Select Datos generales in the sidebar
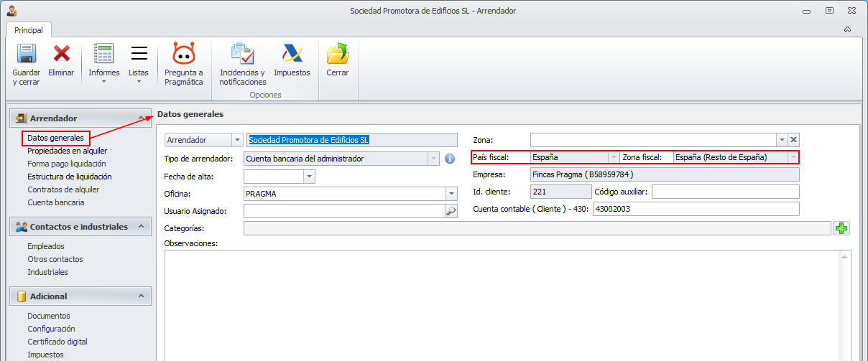 pos(55,138)
